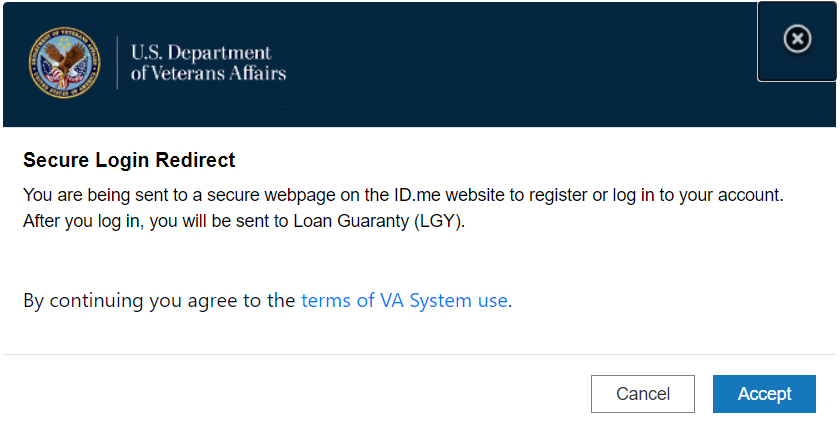Click the separator line above the buttons
840x424 pixels.
point(420,354)
